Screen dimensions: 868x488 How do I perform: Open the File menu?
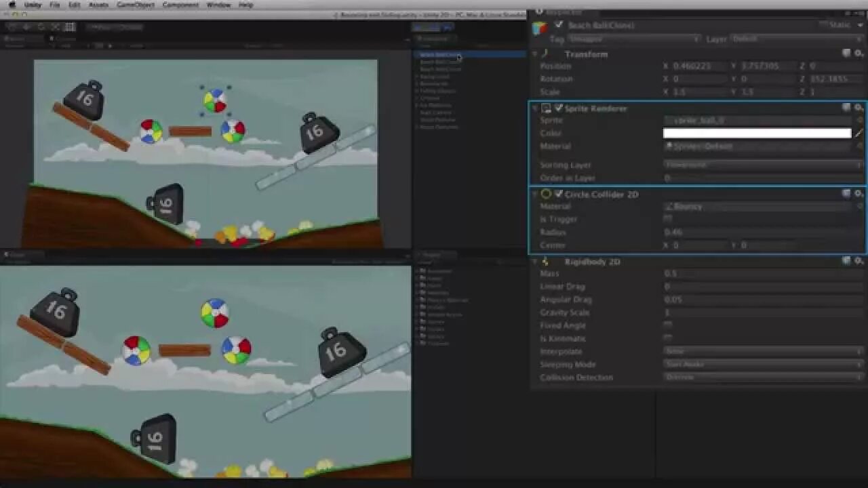tap(55, 5)
